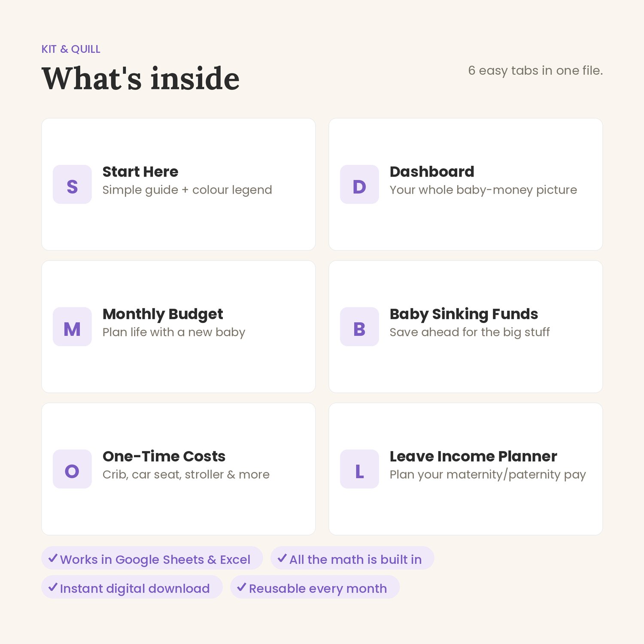Open the Start Here card title
Screen dimensions: 644x644
click(x=140, y=172)
